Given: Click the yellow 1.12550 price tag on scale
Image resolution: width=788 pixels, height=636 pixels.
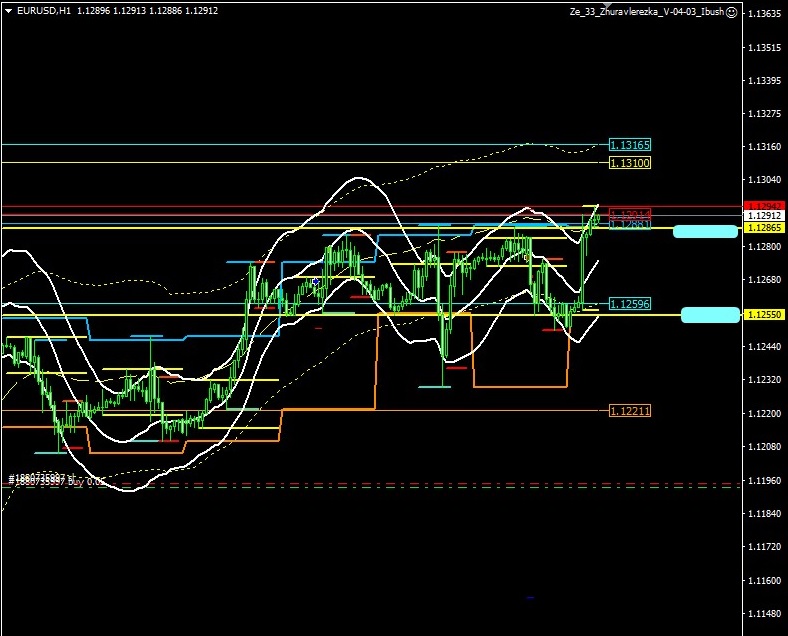Looking at the screenshot, I should tap(763, 314).
